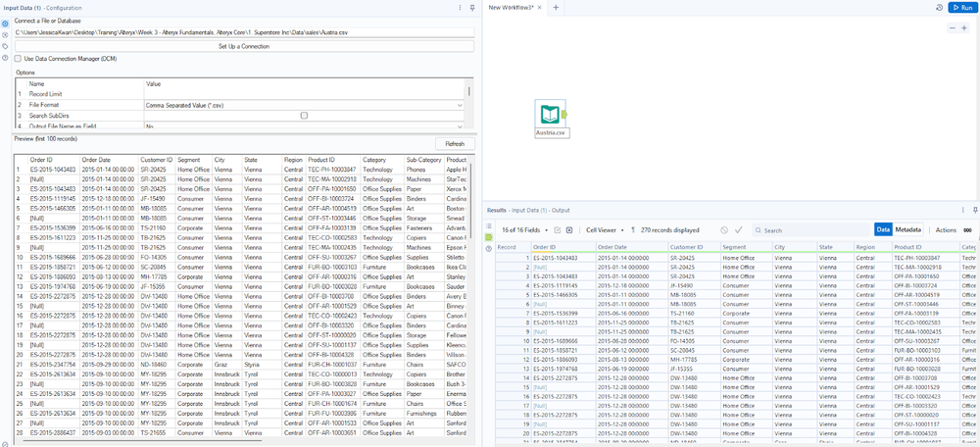Click the cancel data cleansing circle icon
The image size is (980, 447).
pyautogui.click(x=724, y=230)
